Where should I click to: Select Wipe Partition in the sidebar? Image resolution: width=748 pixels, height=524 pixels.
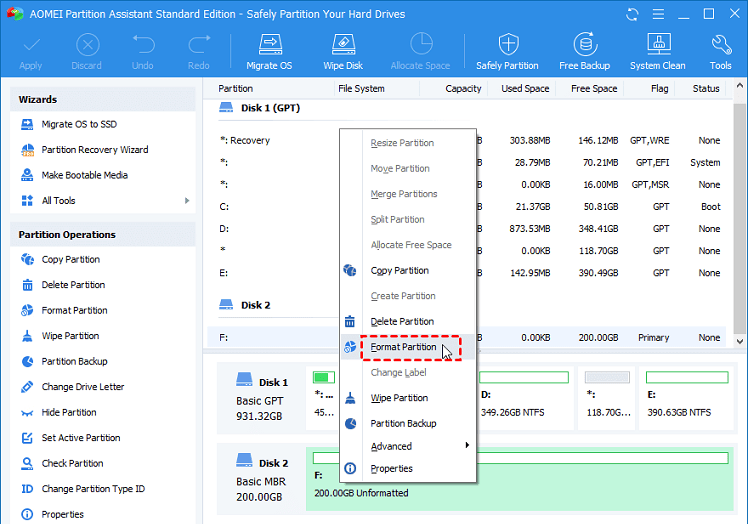pos(70,336)
